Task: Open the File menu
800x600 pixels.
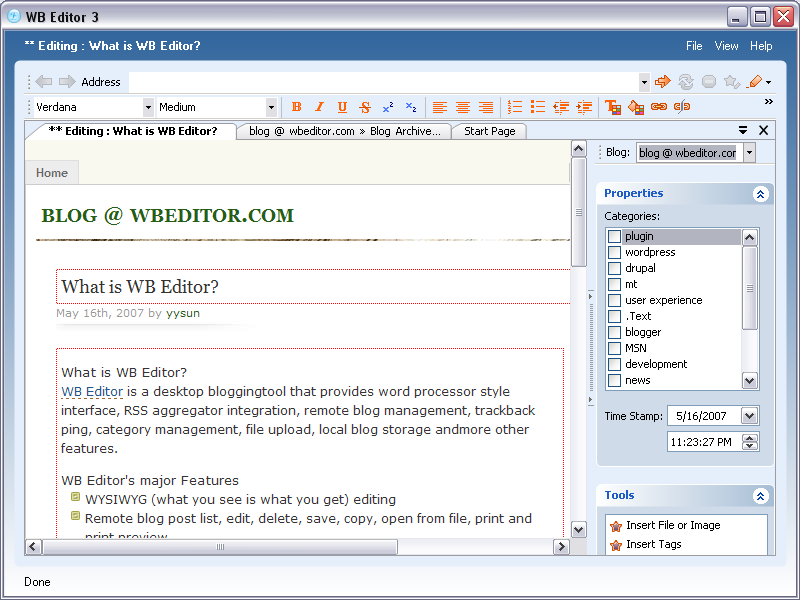Action: (694, 46)
